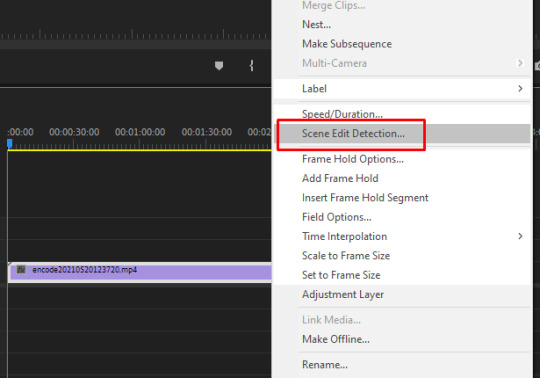The image size is (540, 378).
Task: Choose Add Frame Hold
Action: (402, 178)
